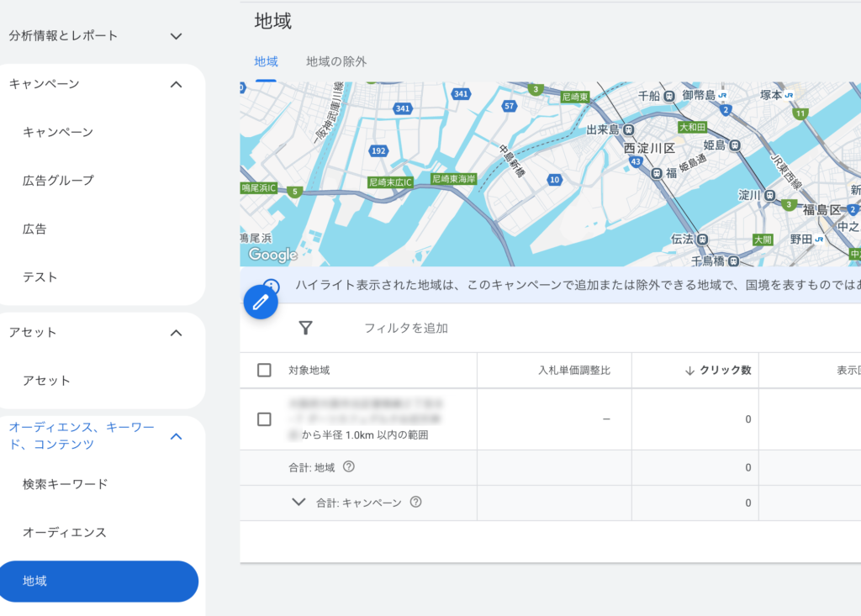Click the 淀川 station icon on map
The width and height of the screenshot is (861, 616).
[x=770, y=195]
